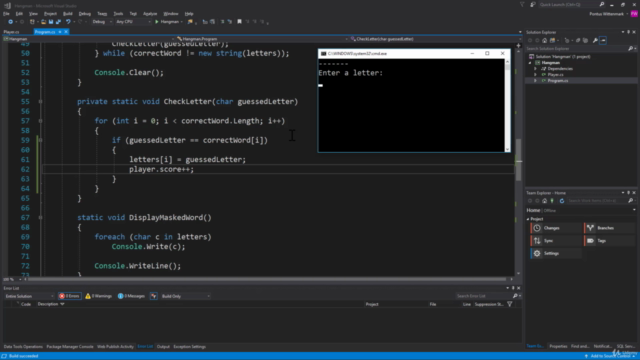This screenshot has height=360, width=640.
Task: Click the user account PW avatar
Action: 634,14
